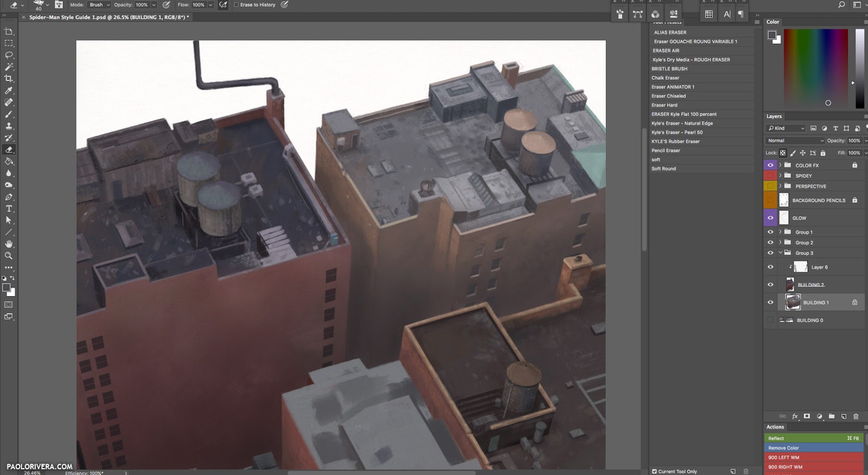Uncheck Current Tool Only checkbox
The height and width of the screenshot is (475, 868).
coord(654,471)
